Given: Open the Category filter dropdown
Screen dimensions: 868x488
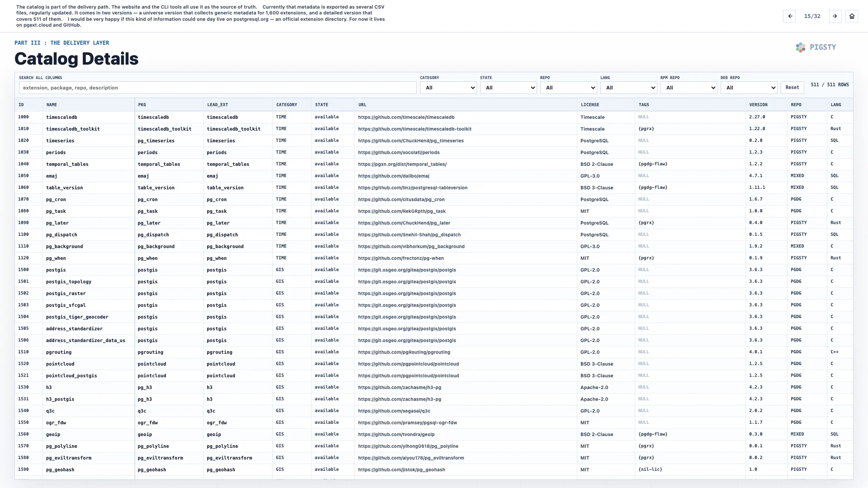Looking at the screenshot, I should pyautogui.click(x=448, y=88).
